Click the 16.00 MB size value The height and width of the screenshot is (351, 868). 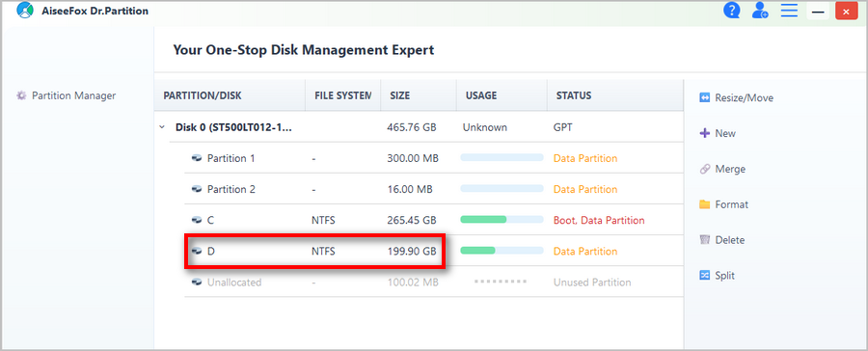(409, 189)
